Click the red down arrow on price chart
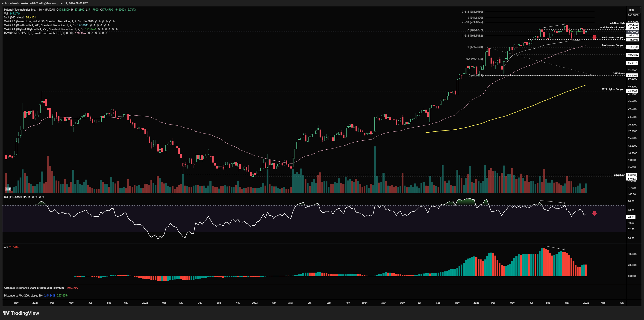Screen dimensions: 644x320 (594, 38)
